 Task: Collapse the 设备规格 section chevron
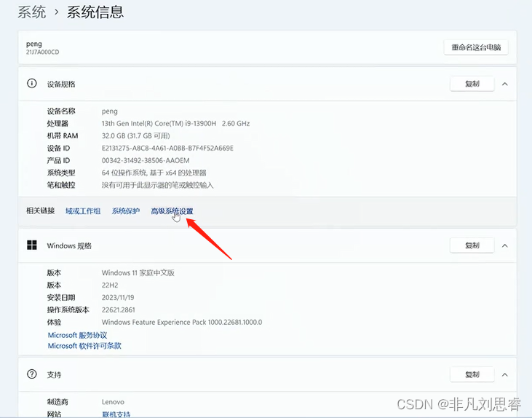(505, 84)
